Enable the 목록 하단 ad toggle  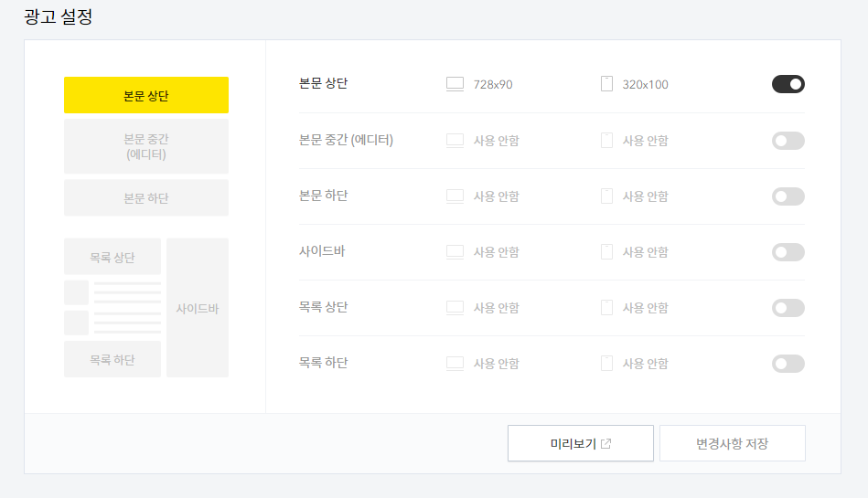click(788, 364)
